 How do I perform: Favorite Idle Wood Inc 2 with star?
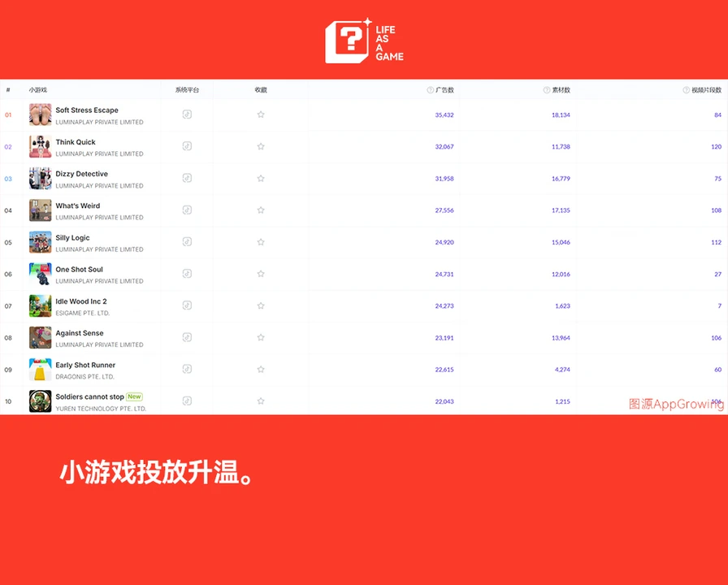tap(261, 305)
